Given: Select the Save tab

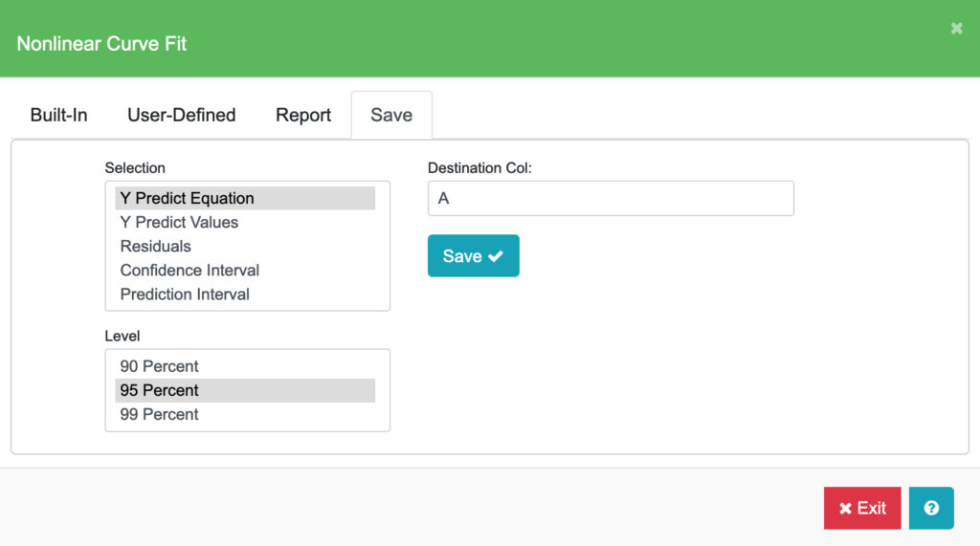Looking at the screenshot, I should (x=391, y=115).
